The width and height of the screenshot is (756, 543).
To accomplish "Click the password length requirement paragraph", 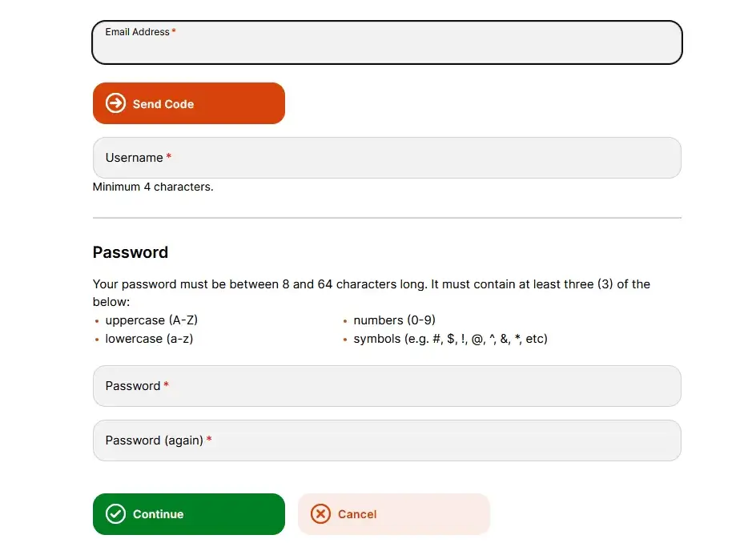I will pyautogui.click(x=372, y=292).
